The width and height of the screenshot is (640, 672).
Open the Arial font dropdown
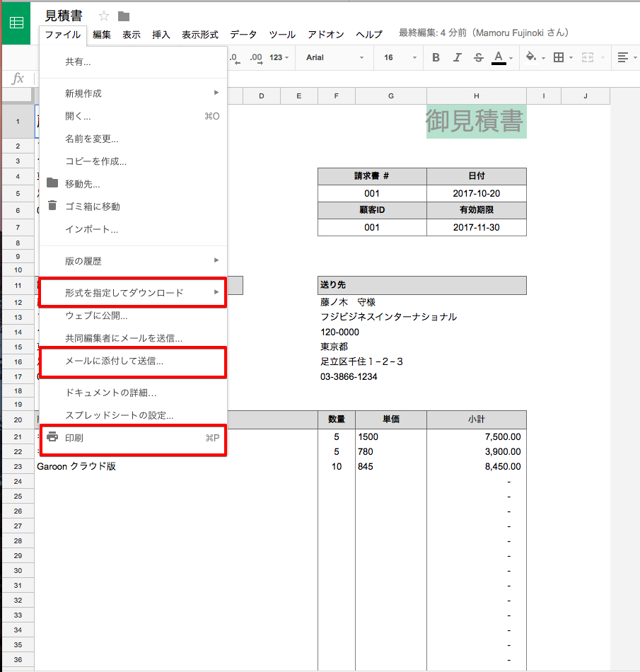coord(334,57)
